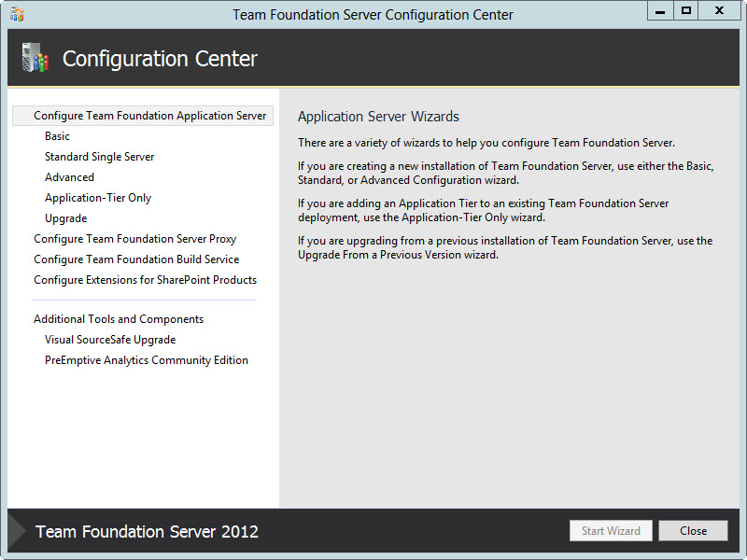The height and width of the screenshot is (560, 747).
Task: Select Configure Team Foundation Server Proxy
Action: [x=134, y=239]
